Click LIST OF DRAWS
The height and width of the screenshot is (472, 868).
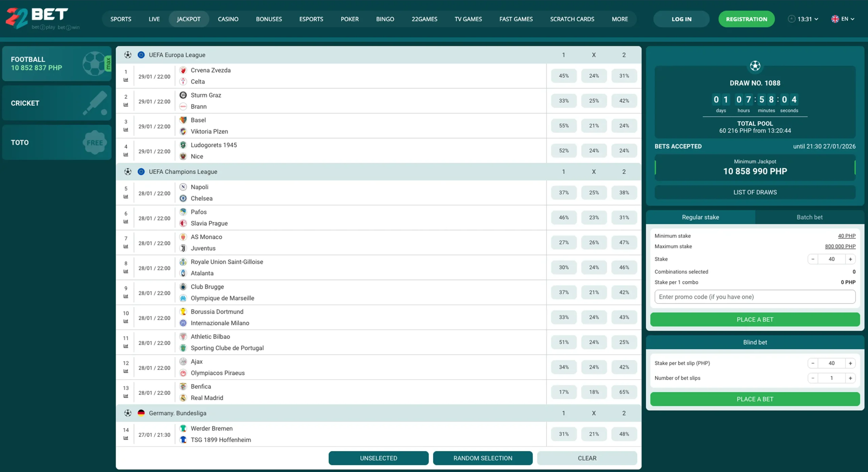pyautogui.click(x=755, y=192)
